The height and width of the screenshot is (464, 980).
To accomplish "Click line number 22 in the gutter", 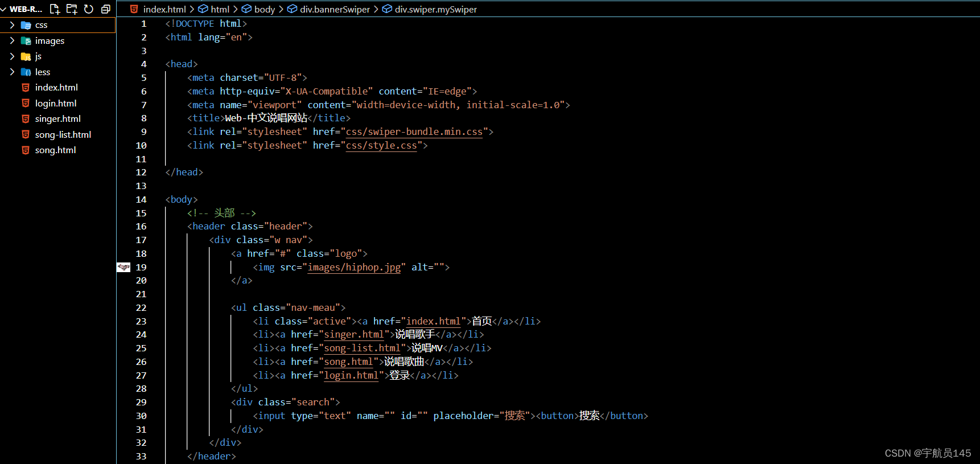I will pos(141,308).
